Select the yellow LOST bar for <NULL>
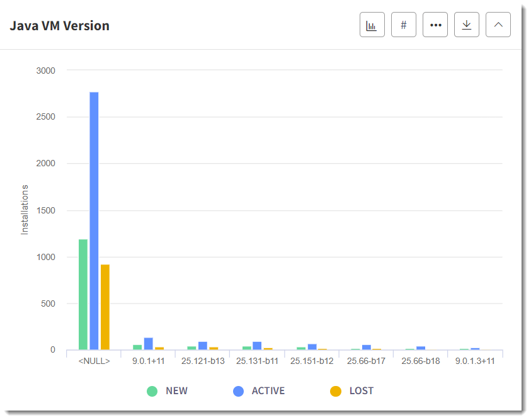 pyautogui.click(x=105, y=307)
